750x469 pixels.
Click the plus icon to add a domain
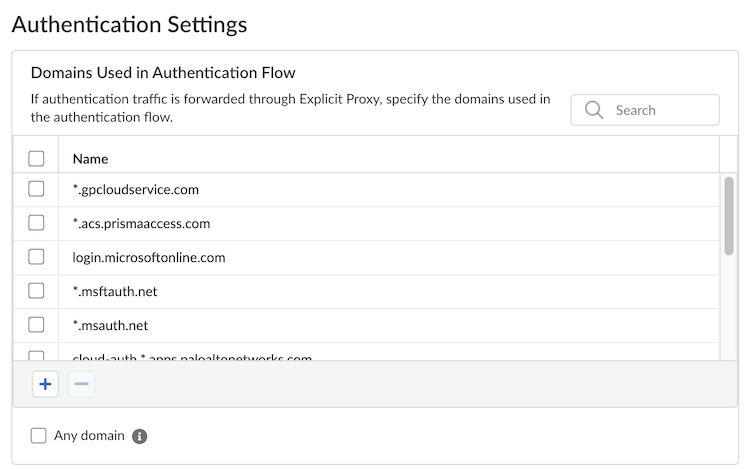point(45,384)
